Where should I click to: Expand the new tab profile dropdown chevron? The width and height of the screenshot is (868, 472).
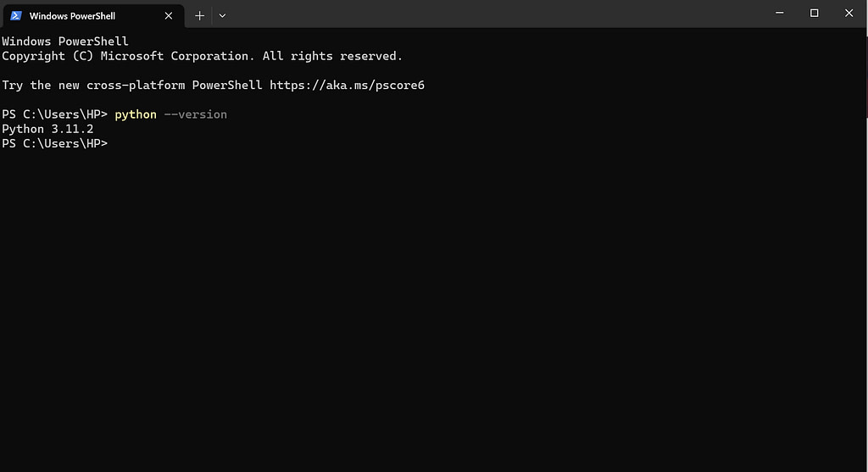223,16
